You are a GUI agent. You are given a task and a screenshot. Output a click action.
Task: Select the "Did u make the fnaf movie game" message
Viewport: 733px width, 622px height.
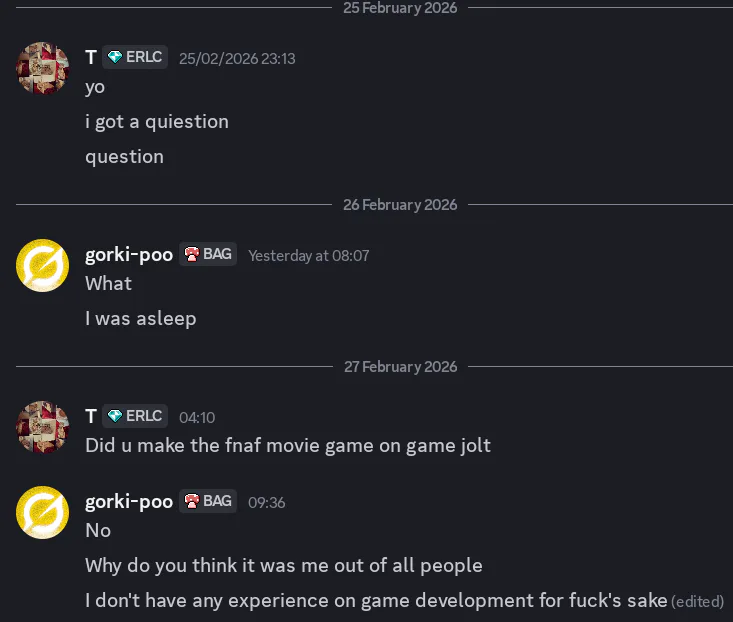(x=288, y=445)
